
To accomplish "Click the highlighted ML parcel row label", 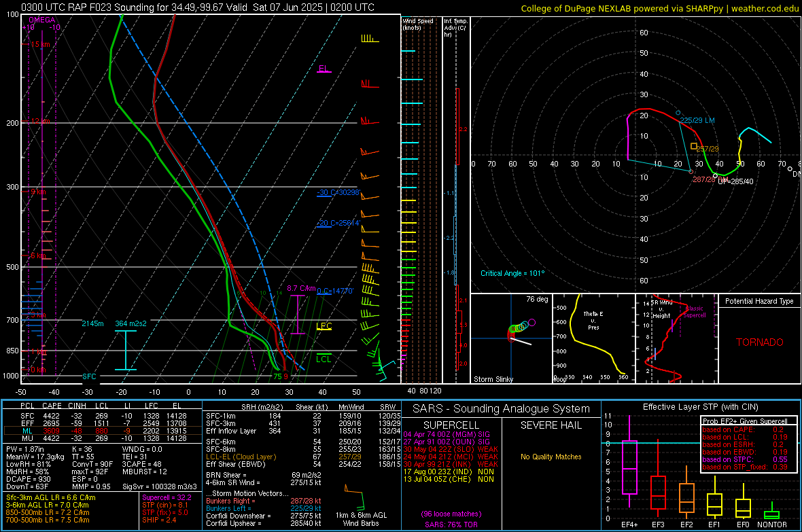I will click(27, 431).
